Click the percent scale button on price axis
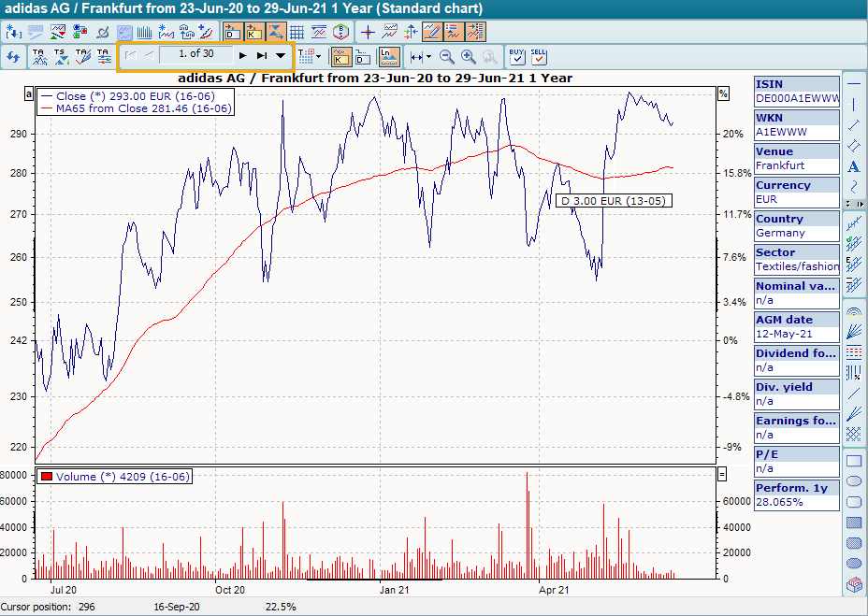 723,93
